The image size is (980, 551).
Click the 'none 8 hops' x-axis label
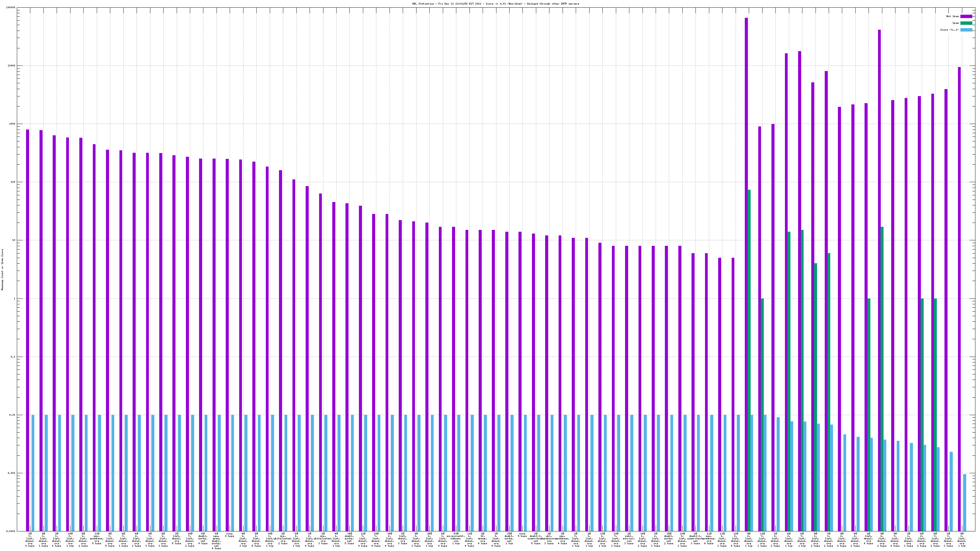pos(229,535)
